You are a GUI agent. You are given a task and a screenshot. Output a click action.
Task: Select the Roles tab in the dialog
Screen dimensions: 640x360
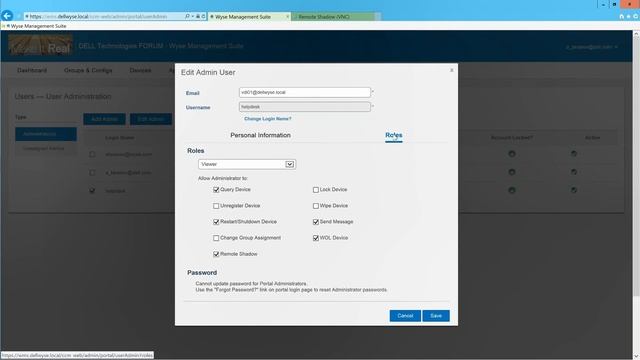tap(393, 135)
